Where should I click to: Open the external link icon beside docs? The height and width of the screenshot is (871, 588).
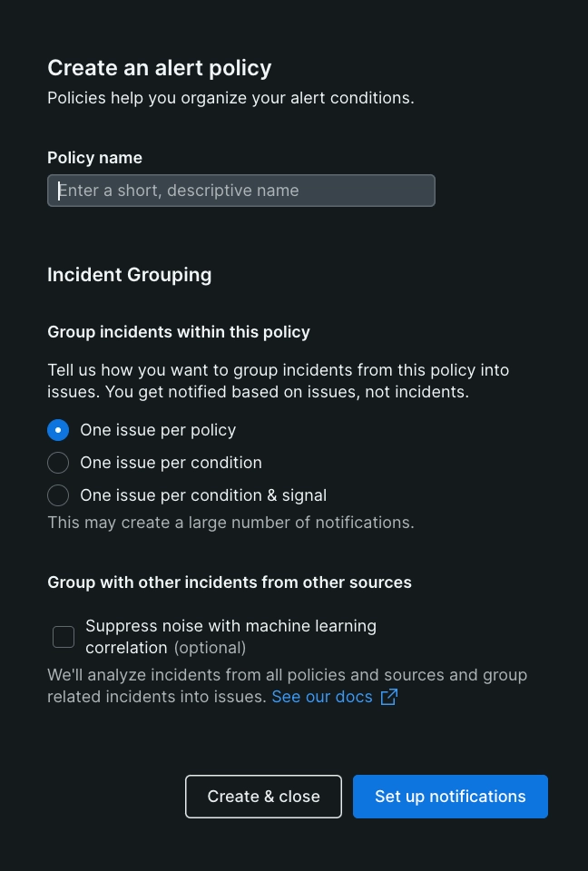(x=389, y=697)
